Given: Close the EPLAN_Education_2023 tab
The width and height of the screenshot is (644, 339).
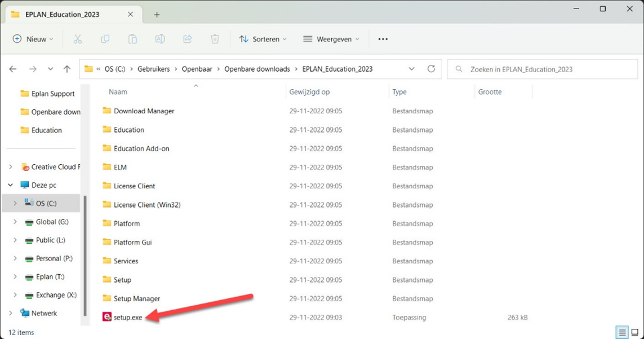Looking at the screenshot, I should coord(130,15).
